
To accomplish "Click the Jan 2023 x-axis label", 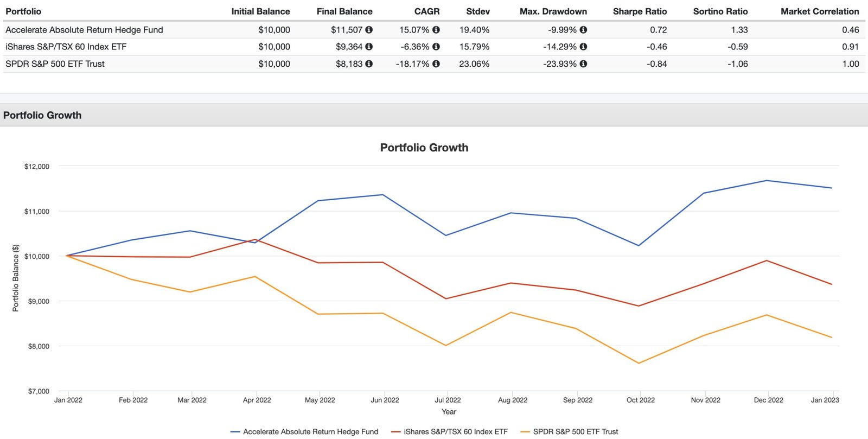I will 825,400.
